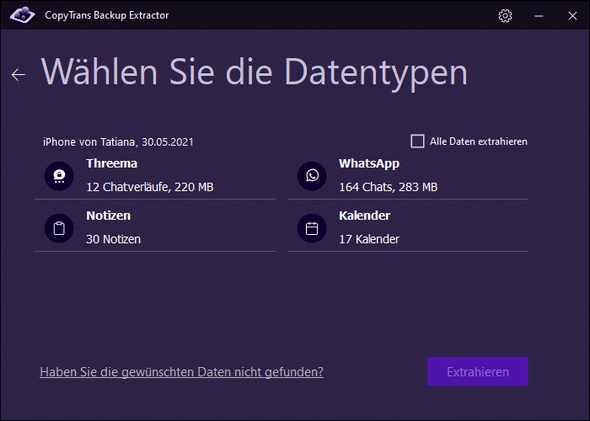590x421 pixels.
Task: Close the CopyTrans Backup Extractor window
Action: [572, 16]
